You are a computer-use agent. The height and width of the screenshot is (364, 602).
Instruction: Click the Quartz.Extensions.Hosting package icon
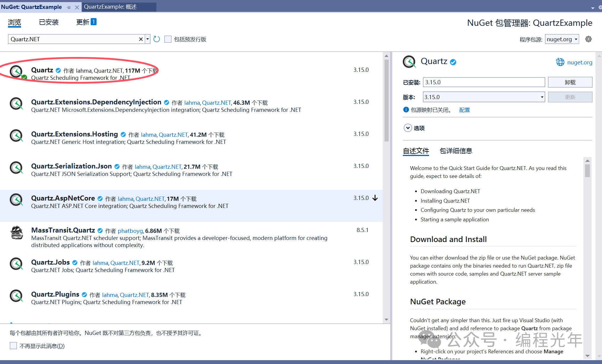coord(16,136)
